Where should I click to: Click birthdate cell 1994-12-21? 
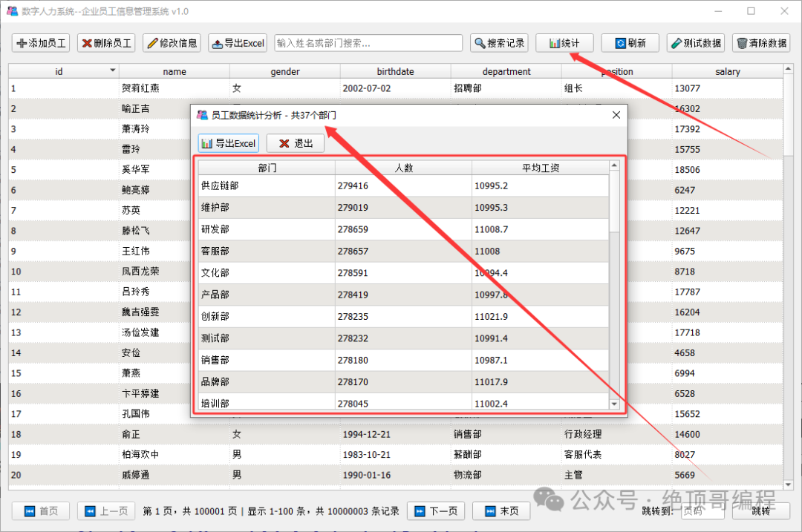pyautogui.click(x=395, y=434)
